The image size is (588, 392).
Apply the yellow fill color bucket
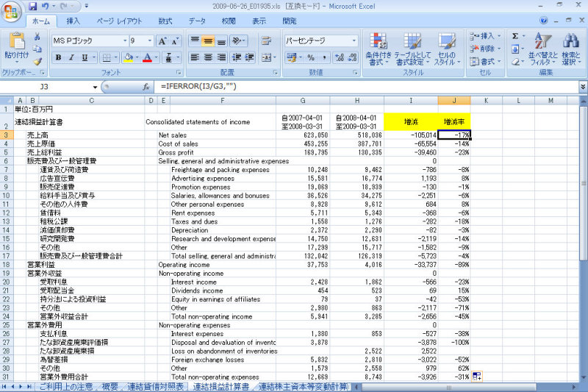coord(129,57)
